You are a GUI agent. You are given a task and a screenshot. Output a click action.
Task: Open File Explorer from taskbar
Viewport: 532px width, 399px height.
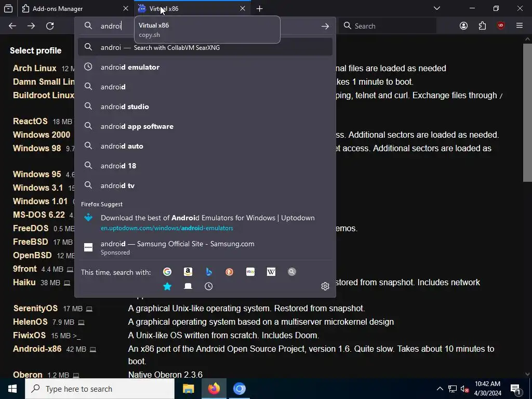coord(188,389)
